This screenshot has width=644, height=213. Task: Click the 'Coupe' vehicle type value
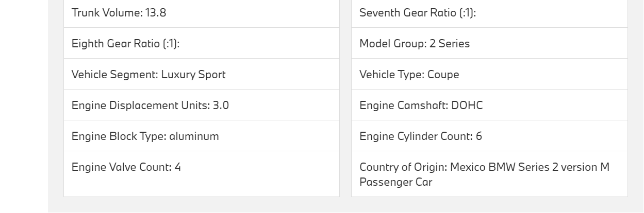[x=443, y=75]
